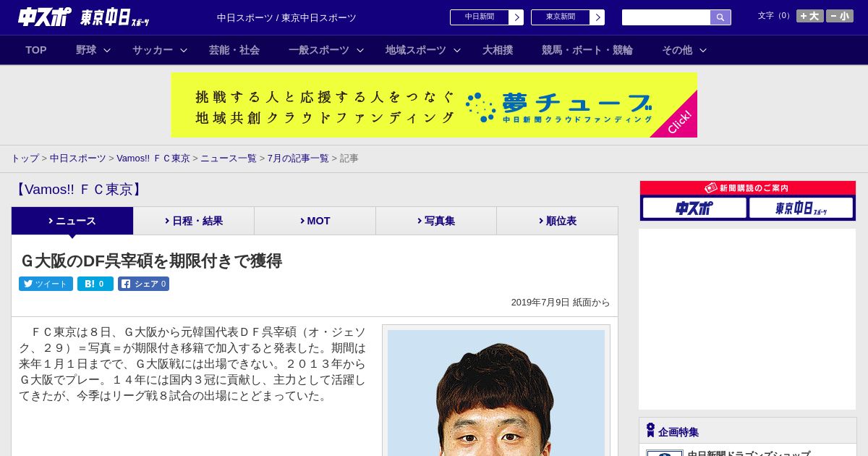The width and height of the screenshot is (868, 456).
Task: Open 地域スポーツ navigation menu
Action: pyautogui.click(x=416, y=50)
